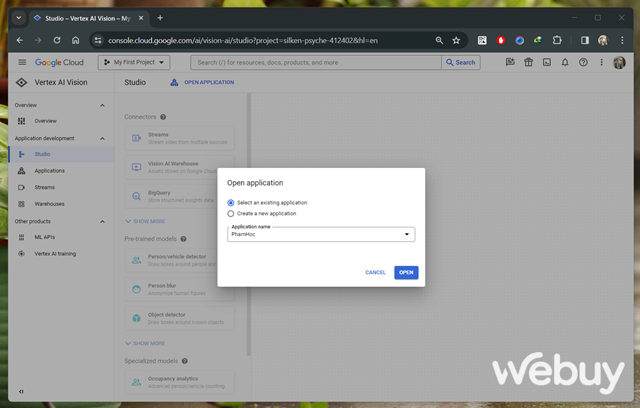Viewport: 640px width, 408px height.
Task: Open the tab search dropdown arrow
Action: pos(18,18)
